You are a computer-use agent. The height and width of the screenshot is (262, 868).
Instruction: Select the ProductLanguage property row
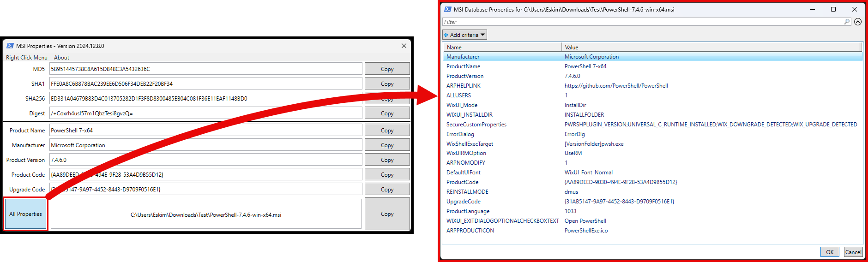tap(653, 211)
